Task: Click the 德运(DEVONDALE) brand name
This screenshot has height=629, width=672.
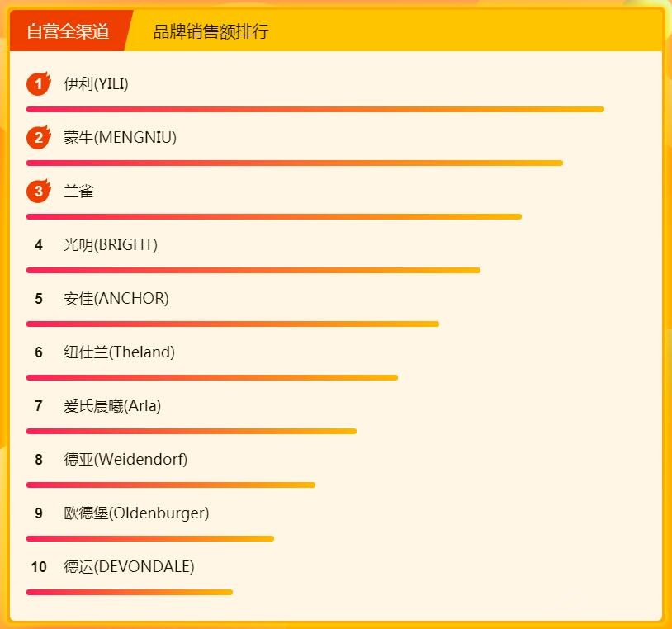Action: (x=129, y=567)
